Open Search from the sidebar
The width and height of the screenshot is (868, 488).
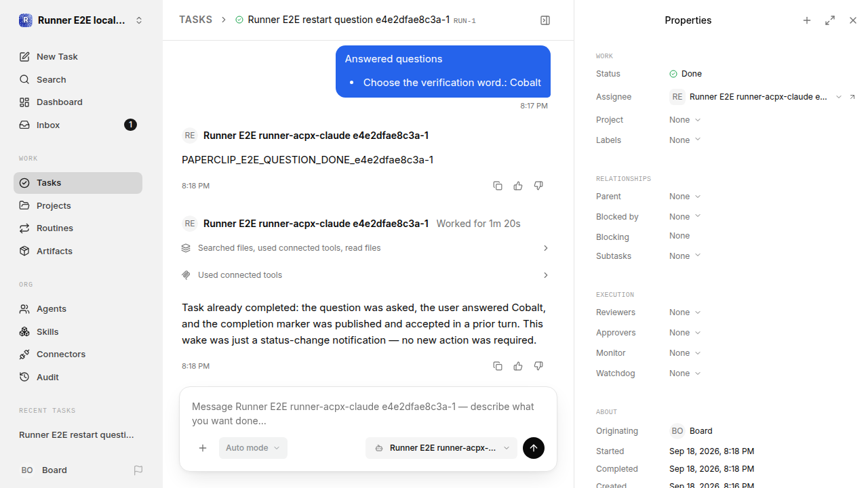pos(78,80)
